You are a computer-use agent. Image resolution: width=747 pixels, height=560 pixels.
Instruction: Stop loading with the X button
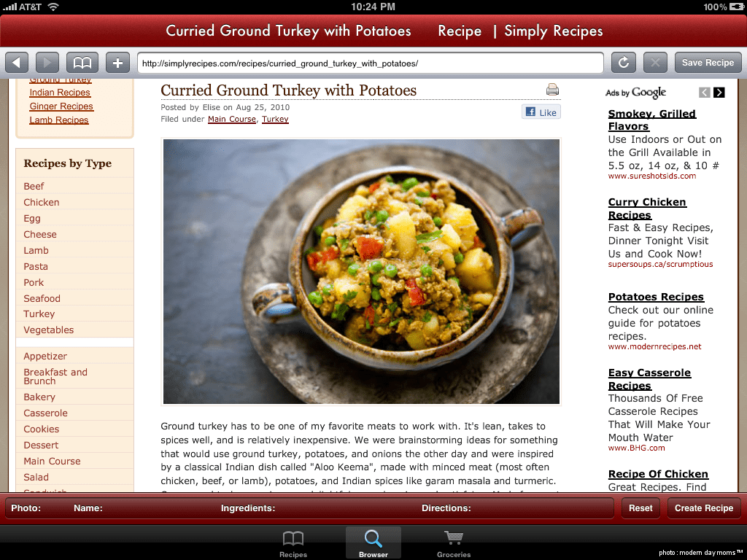655,63
